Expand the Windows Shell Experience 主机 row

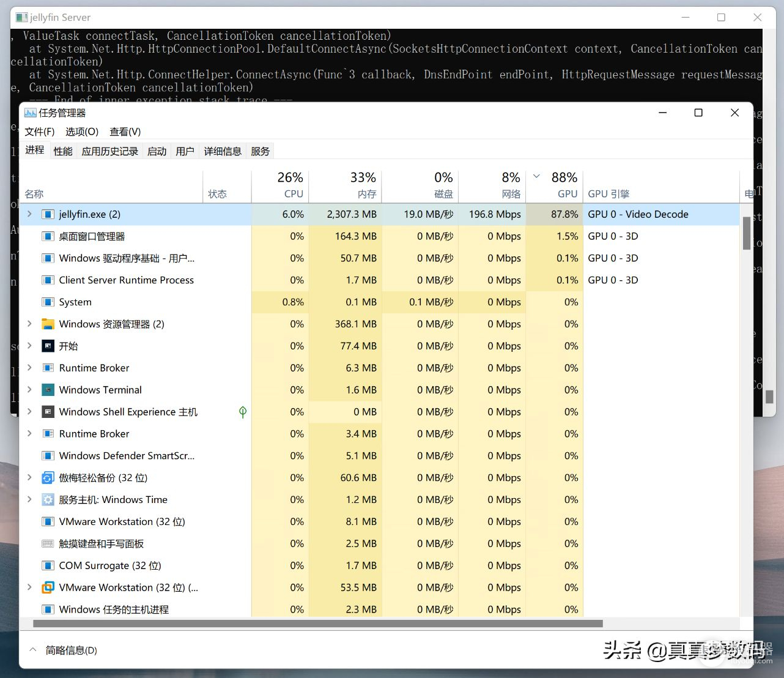click(29, 412)
